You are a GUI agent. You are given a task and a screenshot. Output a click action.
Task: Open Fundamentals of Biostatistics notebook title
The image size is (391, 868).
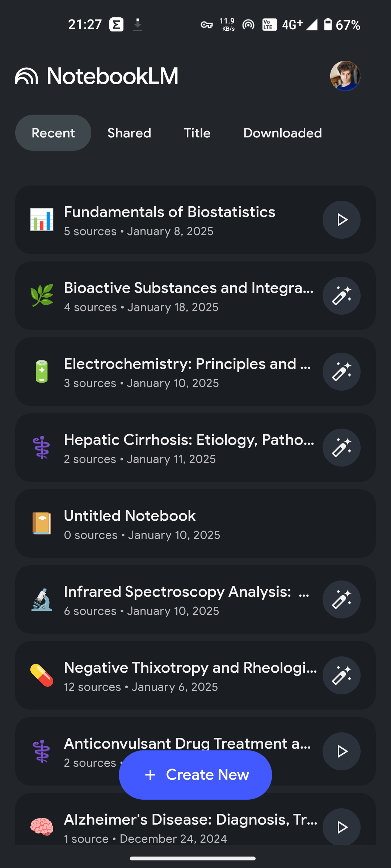pyautogui.click(x=169, y=212)
